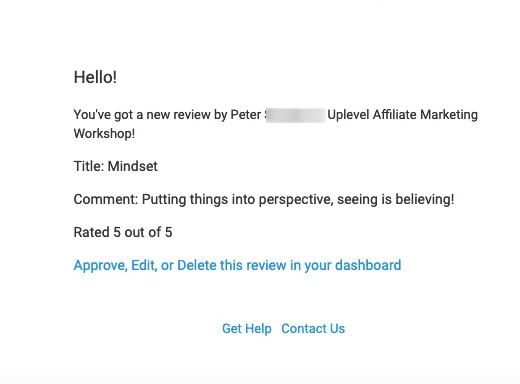
Task: Click the phrase 'seeing is believing!'
Action: point(396,200)
